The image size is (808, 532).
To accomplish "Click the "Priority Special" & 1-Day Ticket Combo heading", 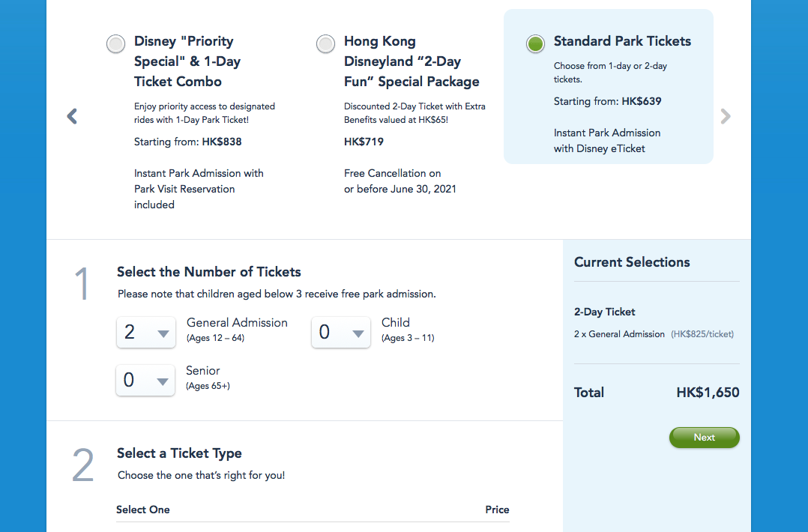I will [x=187, y=61].
